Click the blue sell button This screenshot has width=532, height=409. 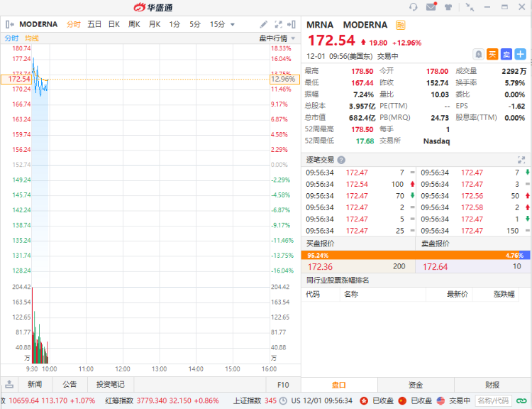[x=506, y=54]
